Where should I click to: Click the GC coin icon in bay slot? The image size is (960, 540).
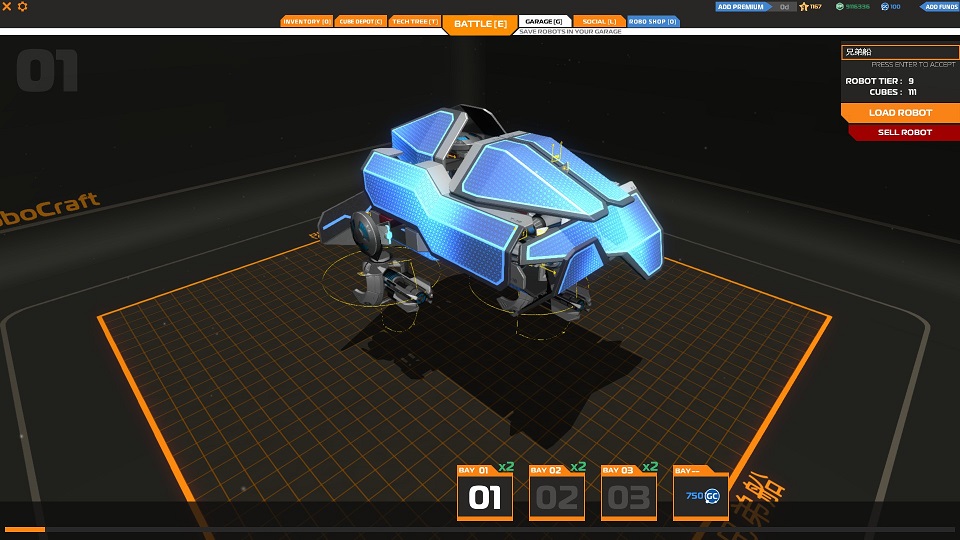coord(711,496)
